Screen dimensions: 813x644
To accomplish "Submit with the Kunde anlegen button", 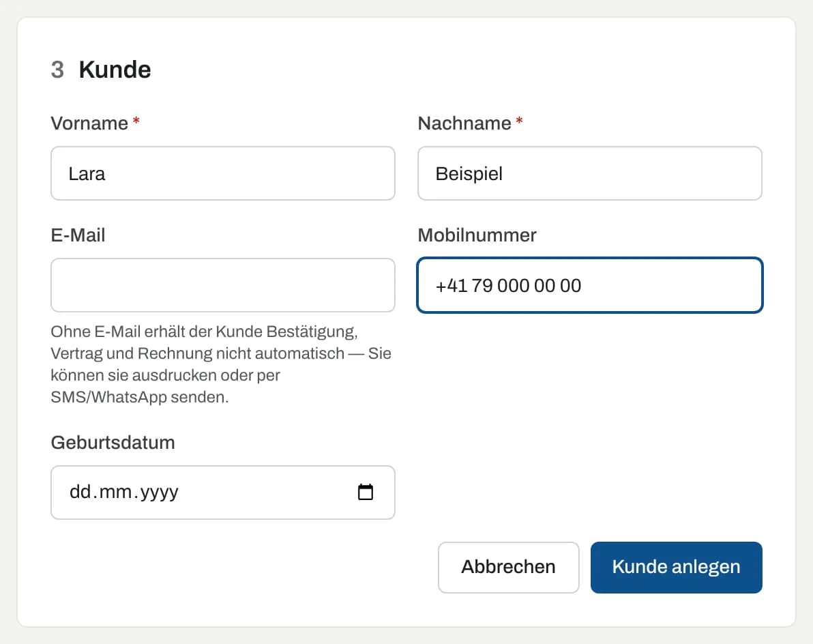I will click(x=676, y=568).
